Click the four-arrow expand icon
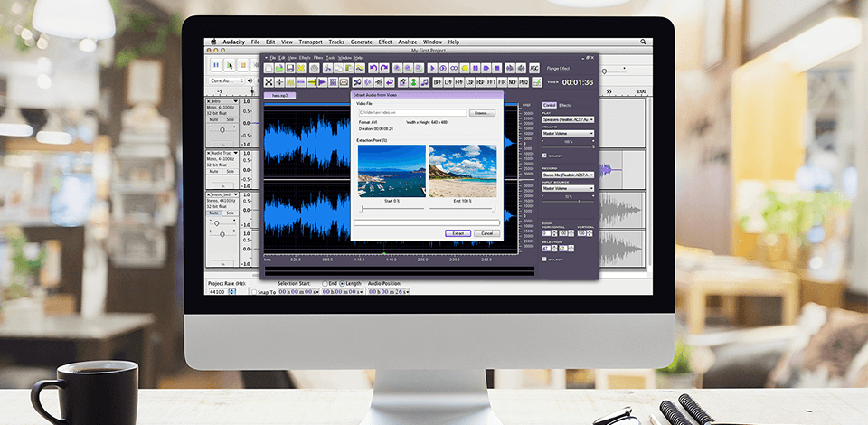This screenshot has width=868, height=425. (269, 82)
